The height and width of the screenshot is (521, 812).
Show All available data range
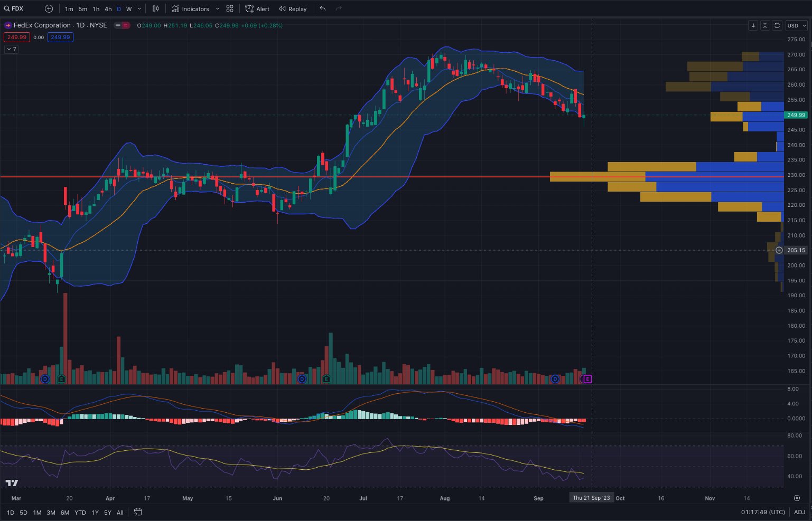coord(120,513)
